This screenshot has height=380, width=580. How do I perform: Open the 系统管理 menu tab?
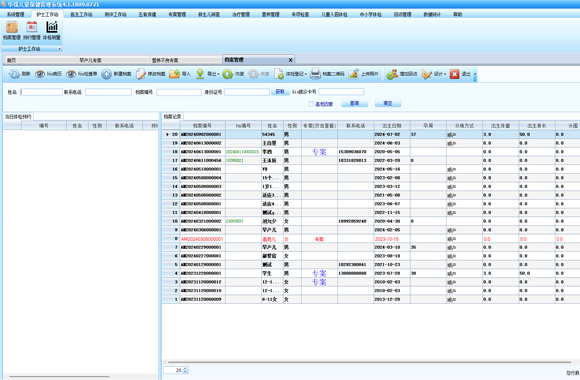click(16, 14)
